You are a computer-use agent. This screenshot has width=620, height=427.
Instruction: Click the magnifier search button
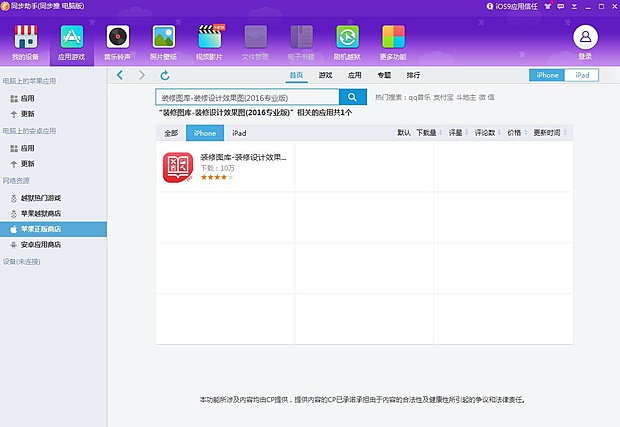[x=353, y=97]
